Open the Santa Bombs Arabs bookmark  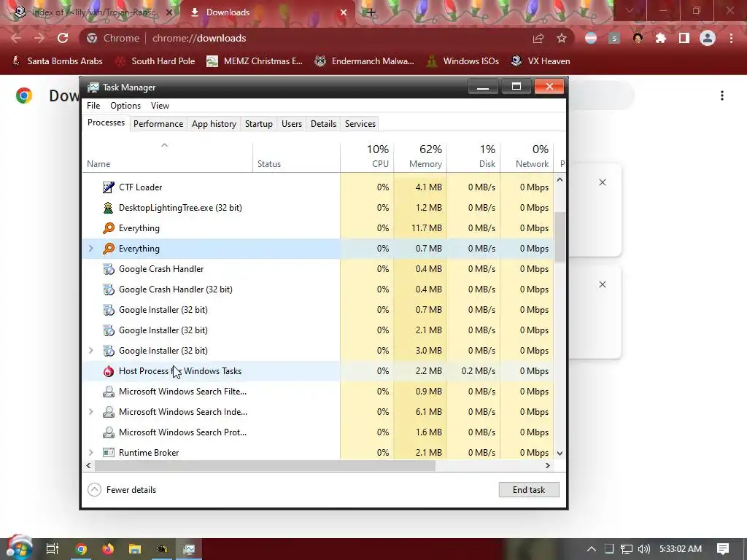pyautogui.click(x=57, y=61)
